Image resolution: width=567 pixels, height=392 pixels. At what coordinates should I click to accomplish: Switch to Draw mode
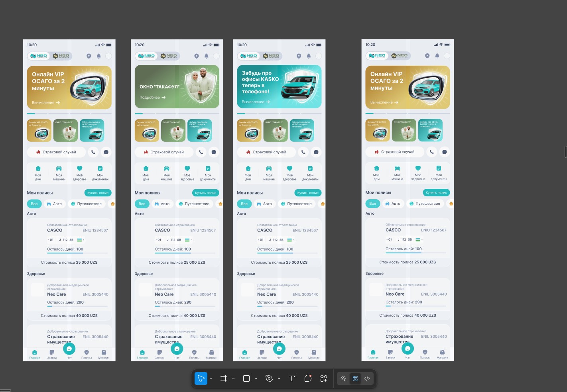pos(343,378)
